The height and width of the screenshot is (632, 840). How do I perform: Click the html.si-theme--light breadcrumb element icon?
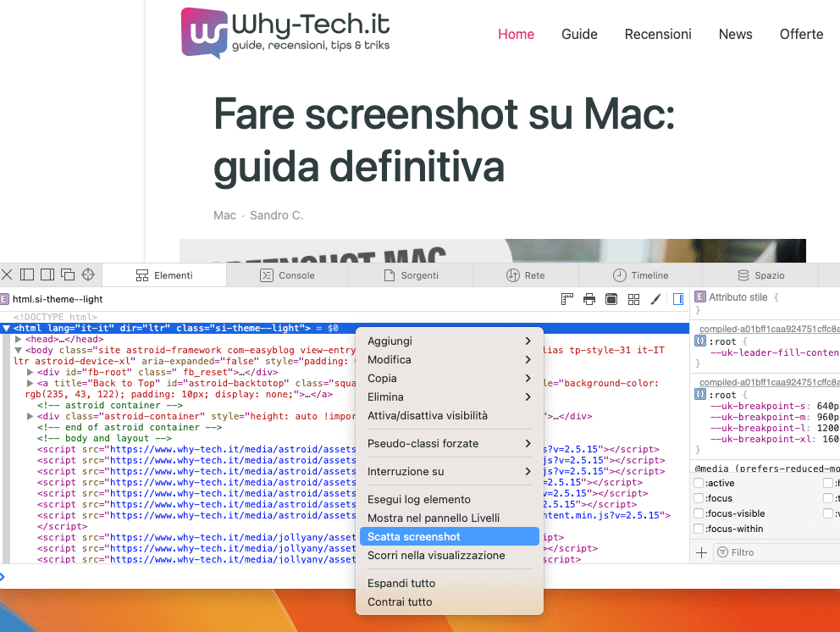tap(4, 299)
